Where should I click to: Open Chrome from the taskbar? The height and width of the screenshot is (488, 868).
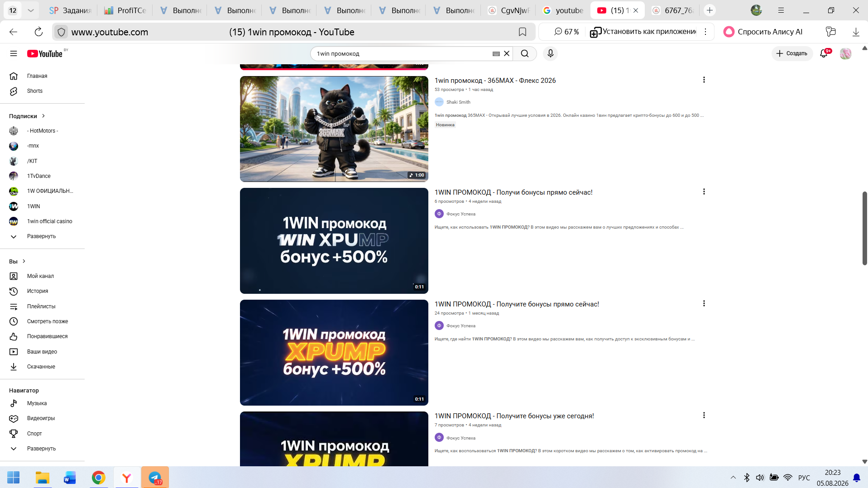click(98, 478)
